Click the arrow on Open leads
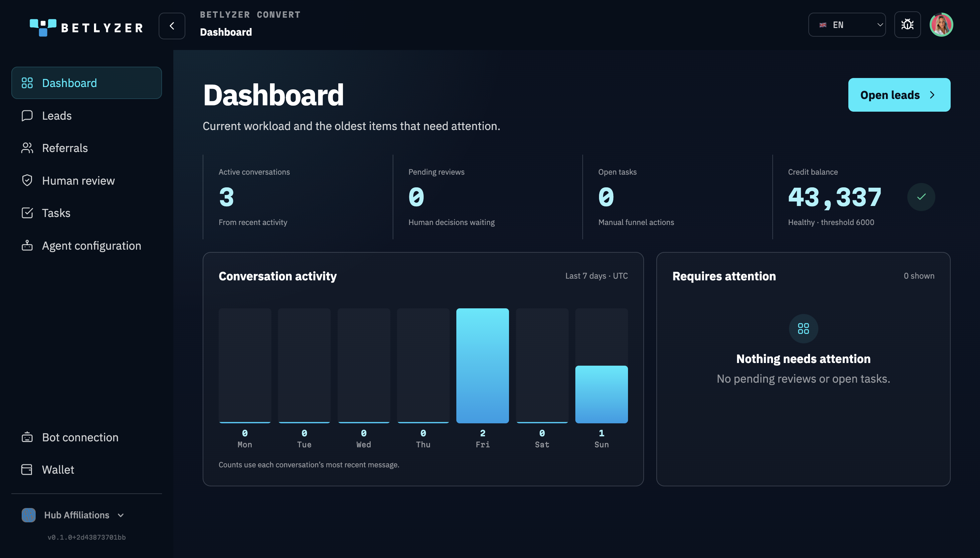Image resolution: width=980 pixels, height=558 pixels. [932, 95]
